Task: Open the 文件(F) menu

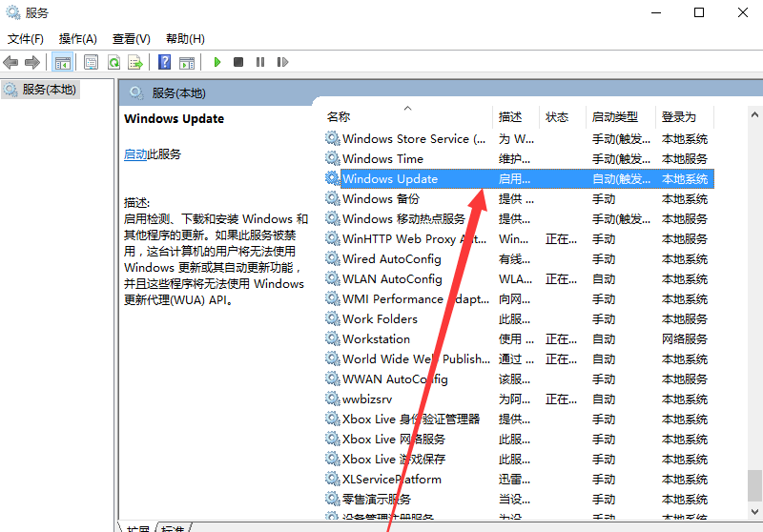Action: point(26,39)
